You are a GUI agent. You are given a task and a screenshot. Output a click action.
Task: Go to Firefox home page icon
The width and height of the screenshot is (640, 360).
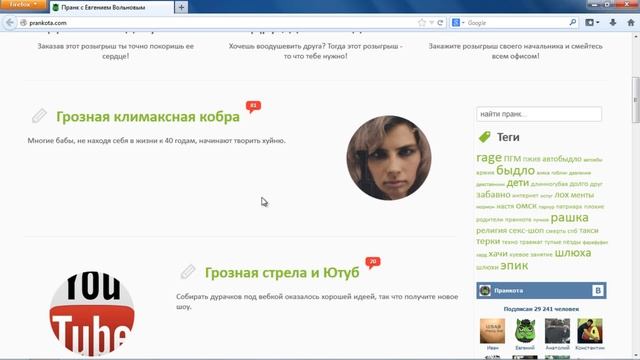point(631,23)
